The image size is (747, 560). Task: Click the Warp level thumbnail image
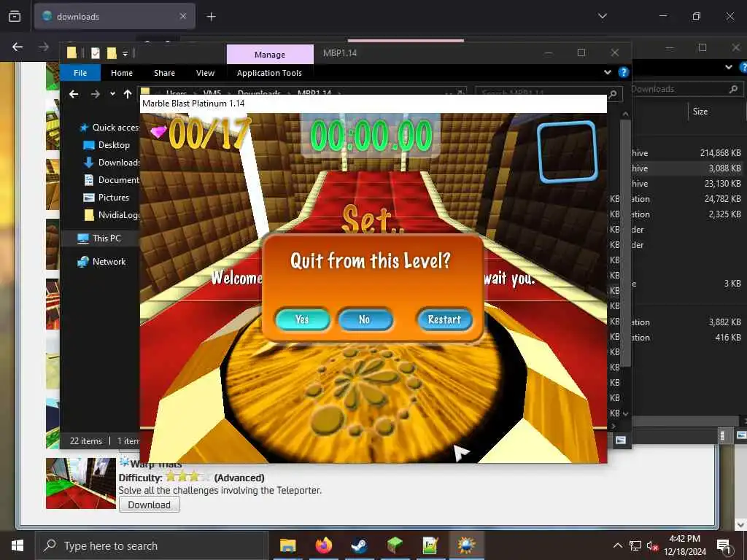pos(80,483)
